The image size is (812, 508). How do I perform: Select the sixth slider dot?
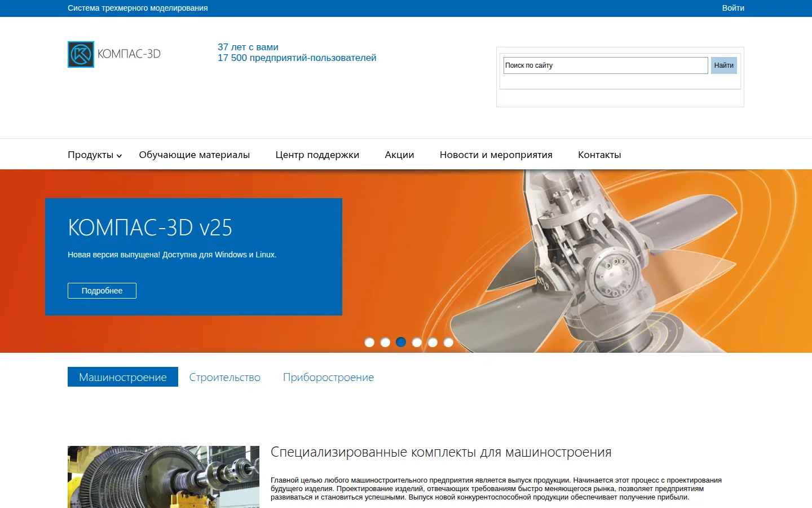tap(448, 342)
